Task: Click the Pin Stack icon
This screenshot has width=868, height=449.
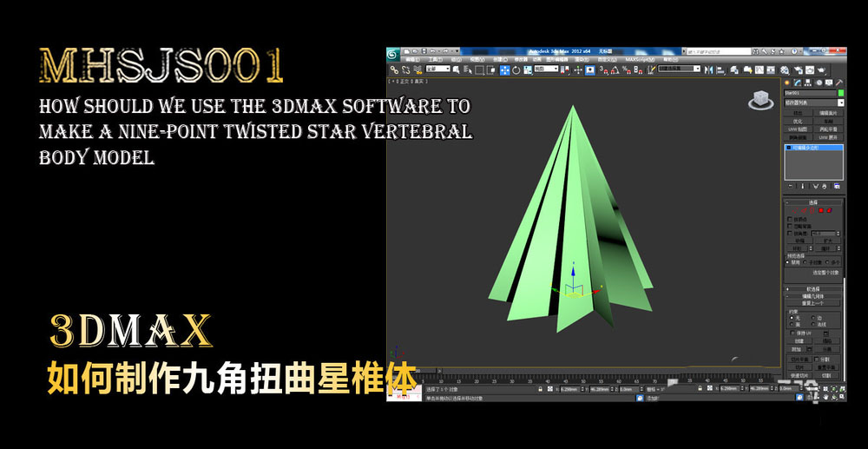Action: 790,187
